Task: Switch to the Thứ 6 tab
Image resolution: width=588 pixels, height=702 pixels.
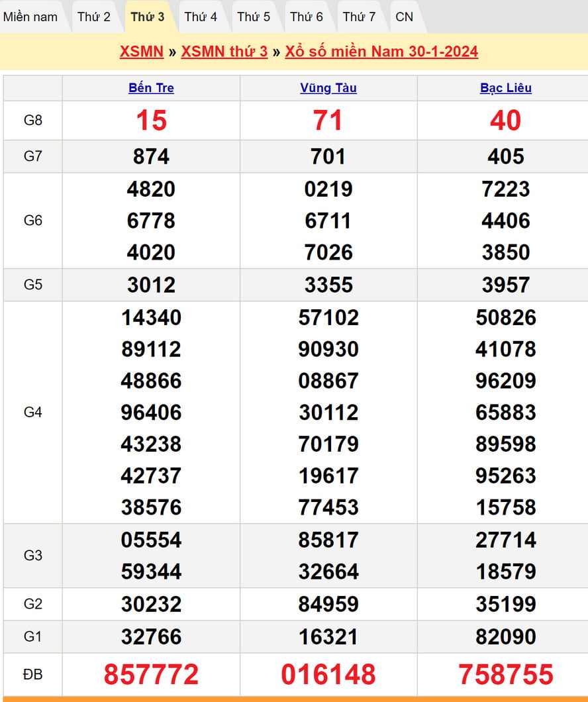Action: [307, 17]
